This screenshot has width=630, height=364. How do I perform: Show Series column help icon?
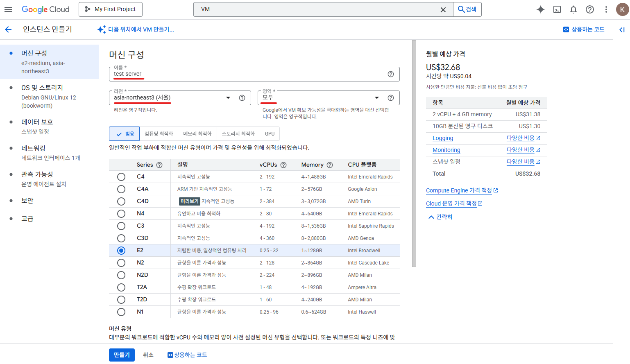159,165
